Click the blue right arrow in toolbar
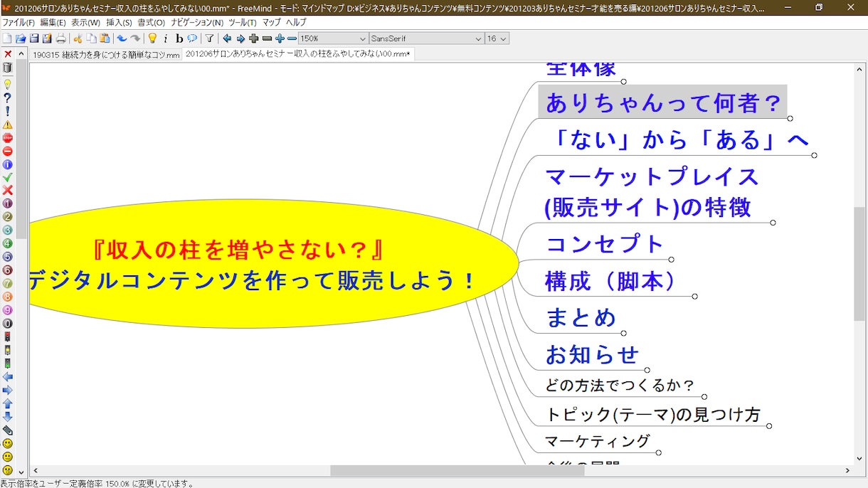The width and height of the screenshot is (868, 488). pyautogui.click(x=240, y=38)
